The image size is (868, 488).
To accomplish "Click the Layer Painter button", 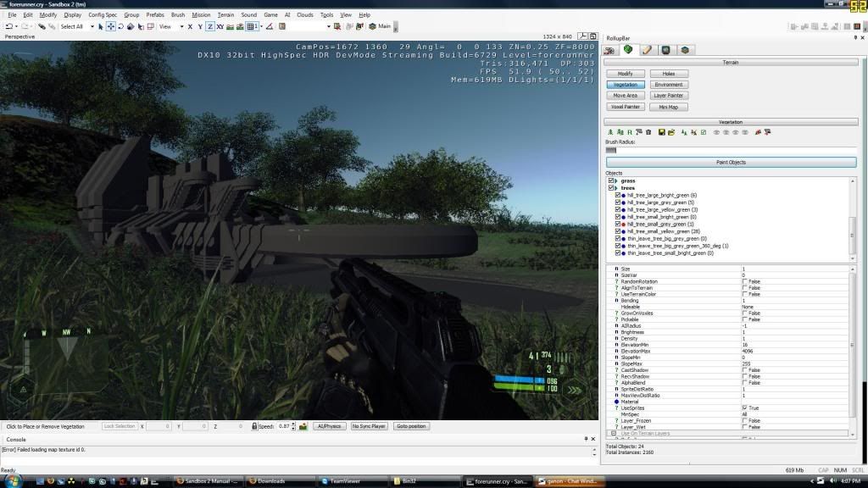I will click(x=669, y=96).
